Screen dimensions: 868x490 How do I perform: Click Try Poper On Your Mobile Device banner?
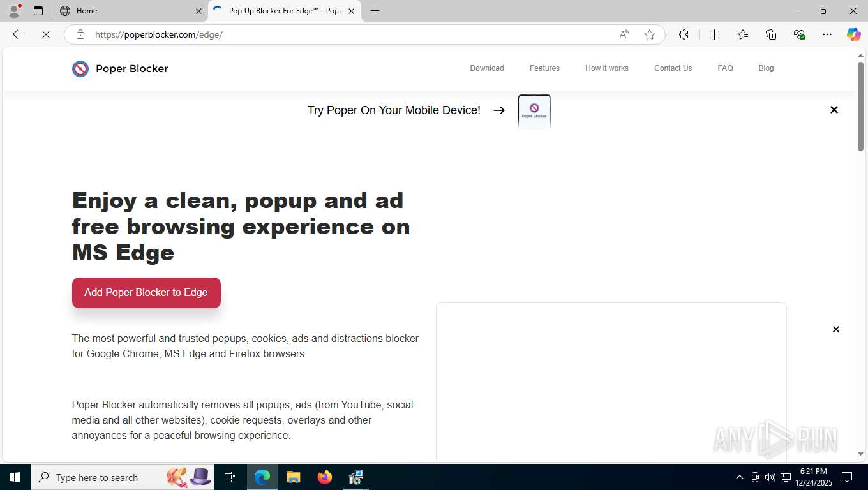pyautogui.click(x=394, y=110)
